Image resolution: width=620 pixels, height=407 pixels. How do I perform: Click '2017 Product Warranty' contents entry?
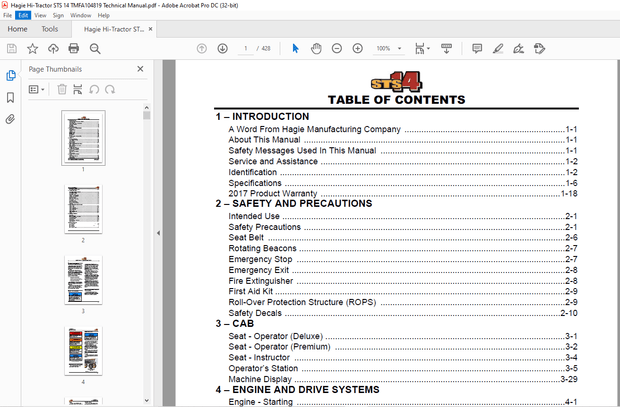click(272, 193)
